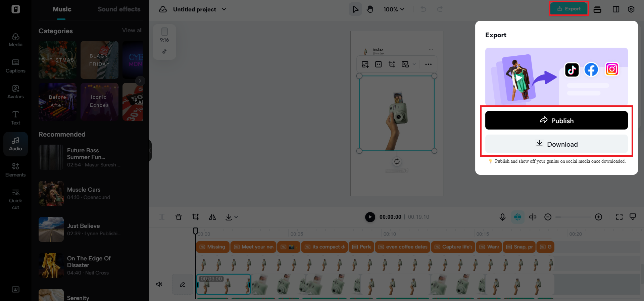Collapse the audio panel with edge handle
This screenshot has width=644, height=301.
(150, 151)
